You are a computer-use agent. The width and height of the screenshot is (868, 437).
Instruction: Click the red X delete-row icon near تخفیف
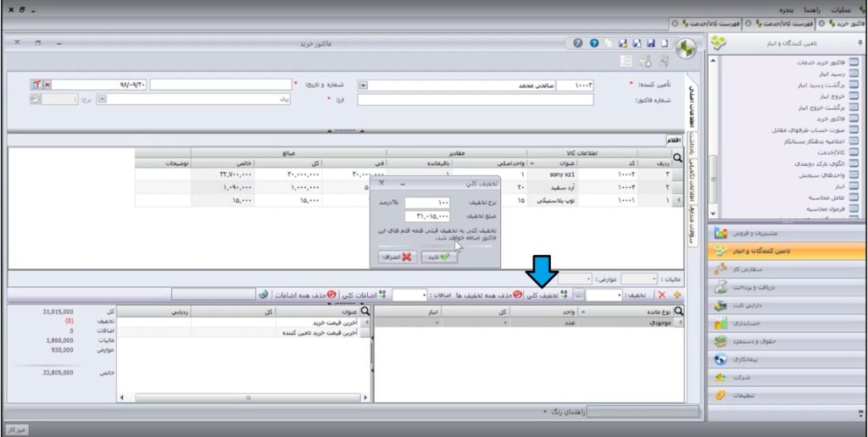coord(661,296)
